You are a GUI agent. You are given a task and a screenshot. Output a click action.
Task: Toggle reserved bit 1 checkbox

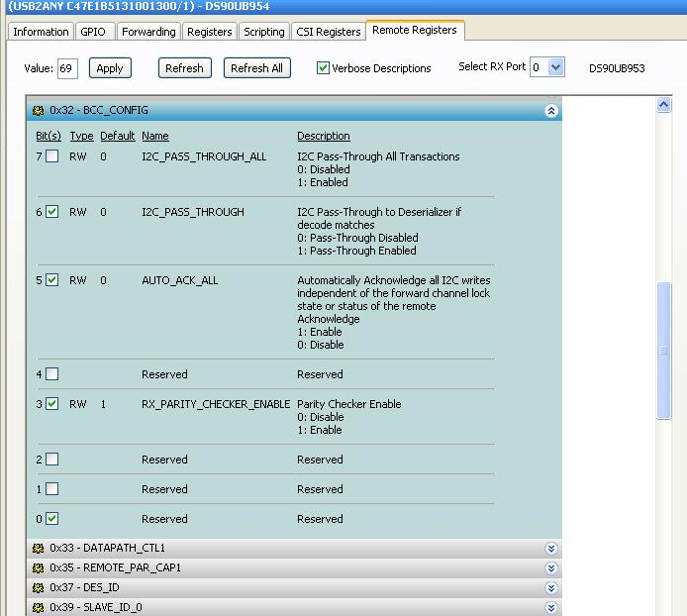(x=52, y=489)
